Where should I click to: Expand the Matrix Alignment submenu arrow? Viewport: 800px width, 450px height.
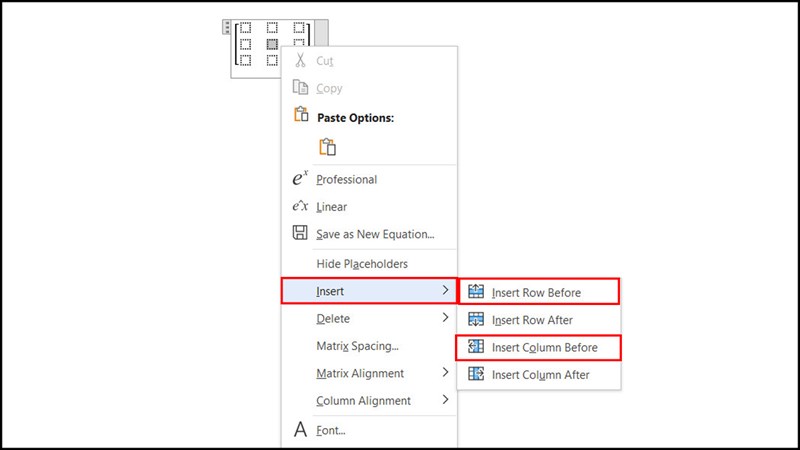tap(445, 373)
